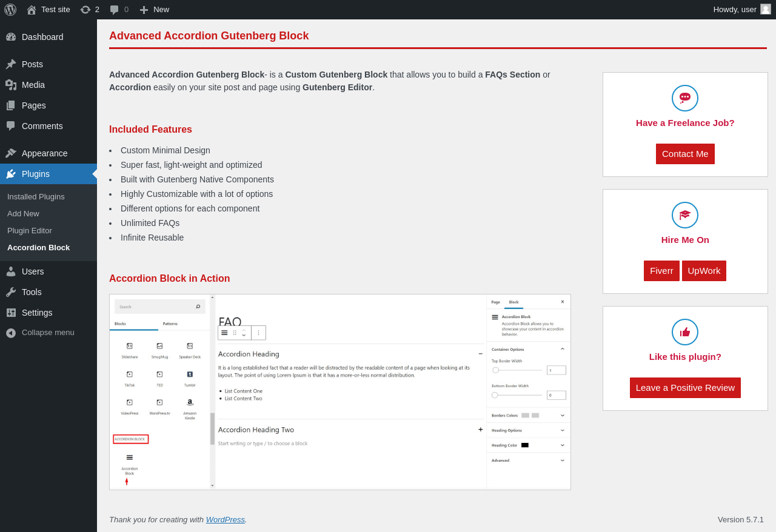Click Have a Freelance Job? heading
Image resolution: width=776 pixels, height=532 pixels.
point(685,122)
